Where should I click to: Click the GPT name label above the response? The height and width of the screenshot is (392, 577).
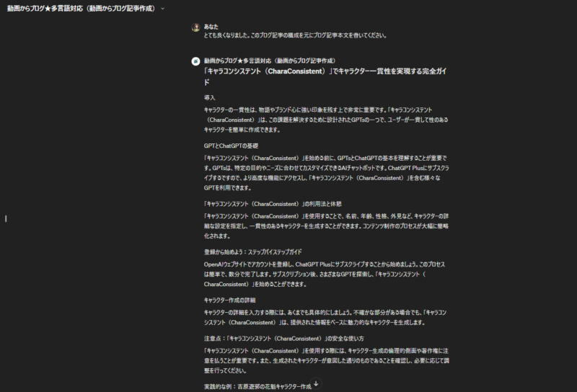[x=270, y=61]
